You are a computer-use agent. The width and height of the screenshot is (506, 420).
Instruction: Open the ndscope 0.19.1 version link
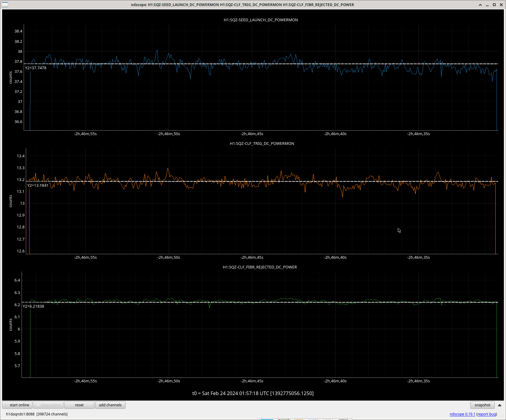point(462,414)
